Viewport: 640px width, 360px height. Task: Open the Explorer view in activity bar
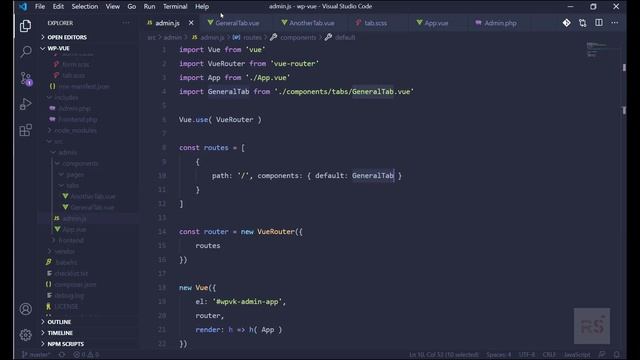tap(26, 26)
